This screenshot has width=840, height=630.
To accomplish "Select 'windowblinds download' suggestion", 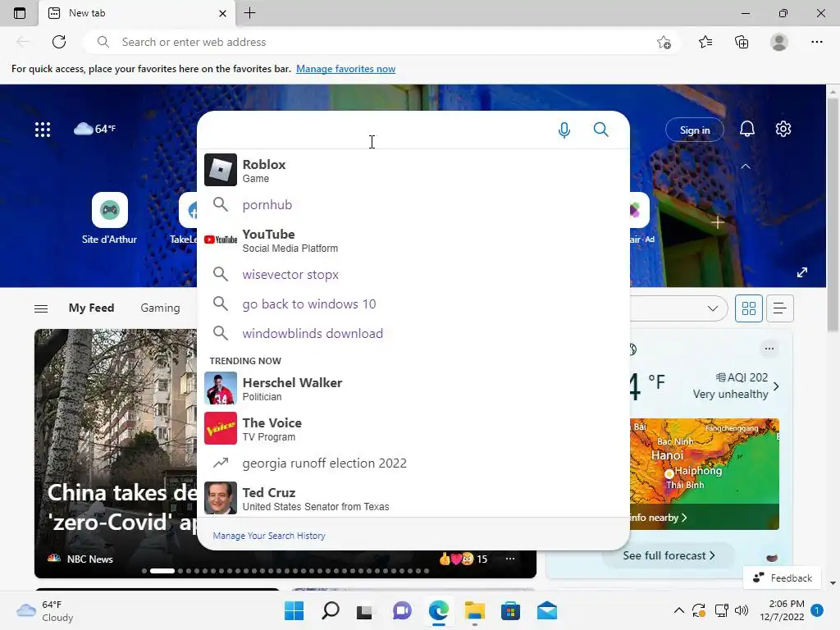I will [x=413, y=333].
